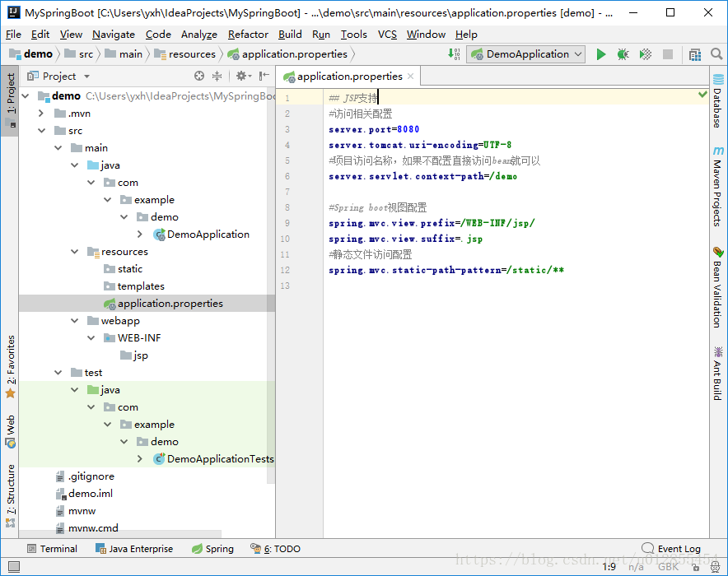
Task: Open the Web tool window
Action: click(10, 431)
